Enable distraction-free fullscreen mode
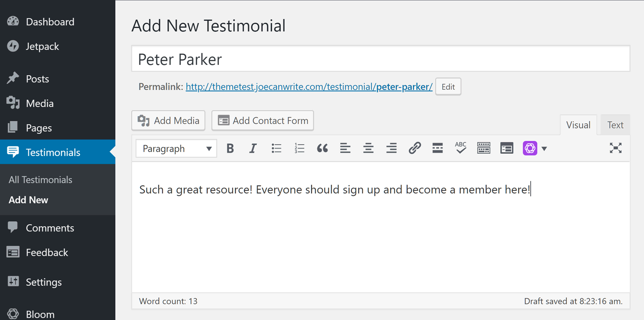The height and width of the screenshot is (320, 644). (x=616, y=149)
